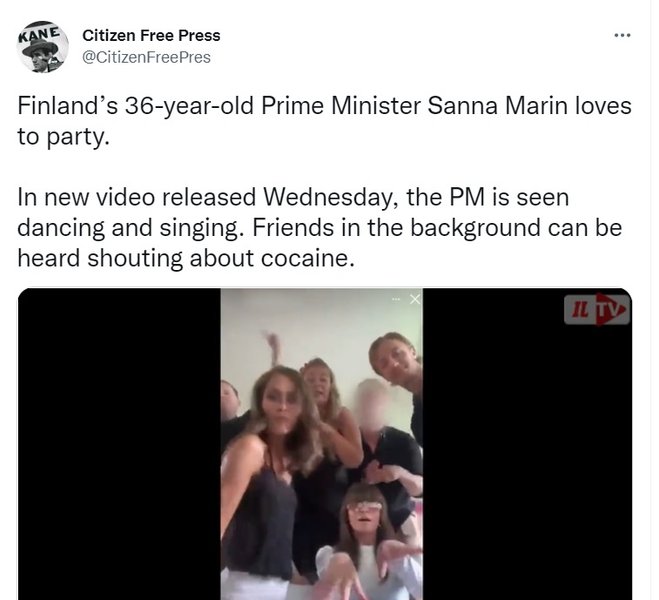The image size is (659, 600).
Task: Click the right black bar below the IL TV logo
Action: coord(527,462)
